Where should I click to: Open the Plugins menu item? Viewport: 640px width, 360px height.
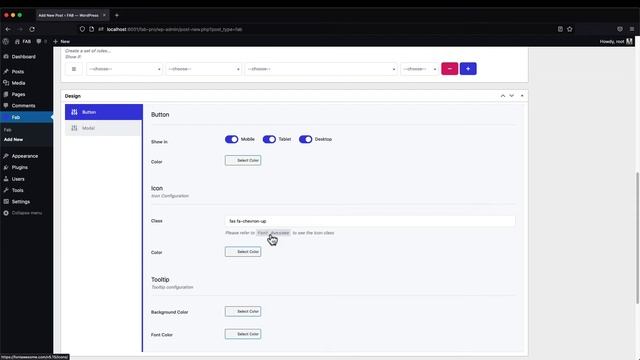20,167
